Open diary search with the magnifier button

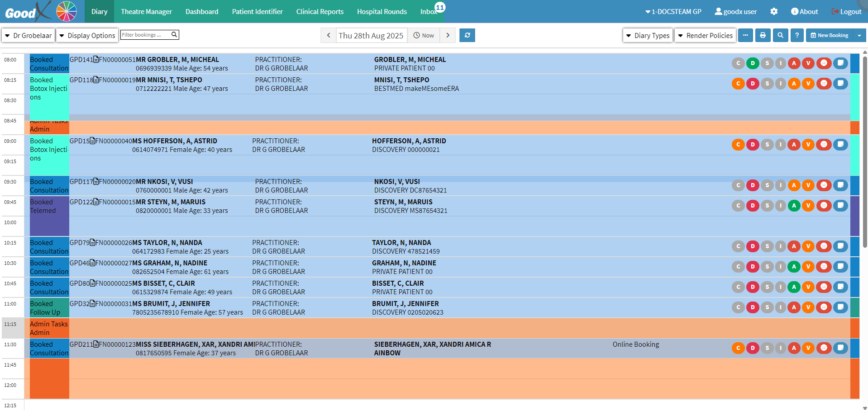click(780, 35)
